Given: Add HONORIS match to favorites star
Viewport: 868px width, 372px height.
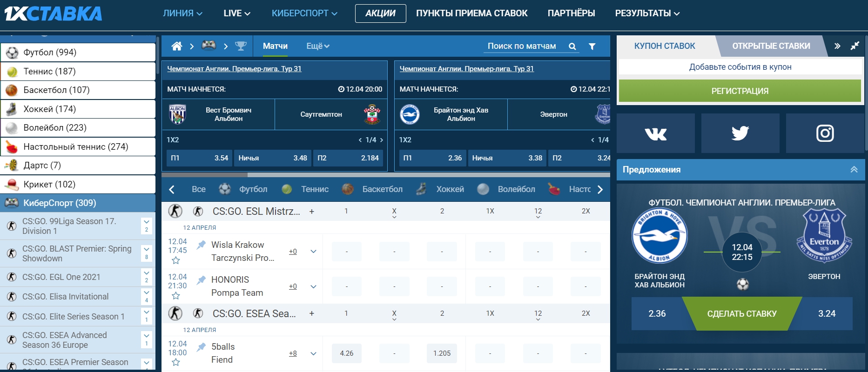Looking at the screenshot, I should pos(176,296).
